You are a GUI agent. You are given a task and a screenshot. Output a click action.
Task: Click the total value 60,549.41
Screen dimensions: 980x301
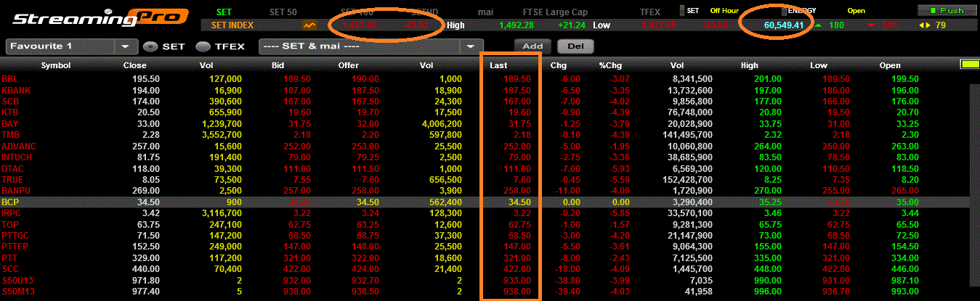(x=784, y=25)
